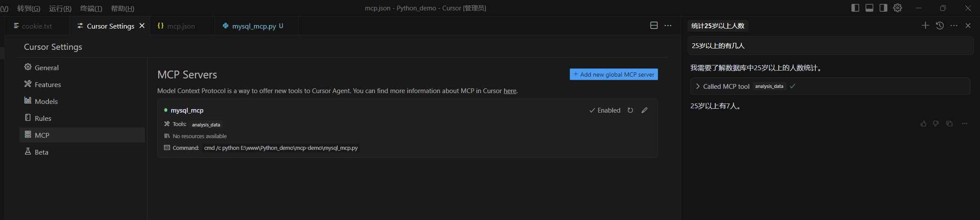The width and height of the screenshot is (980, 220).
Task: Switch to mcp.json tab
Action: pyautogui.click(x=181, y=26)
